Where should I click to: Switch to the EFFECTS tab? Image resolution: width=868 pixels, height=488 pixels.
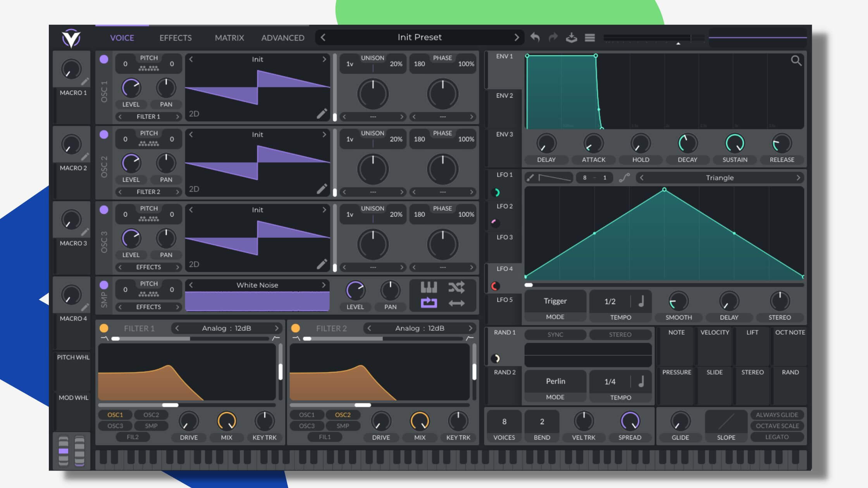click(176, 38)
